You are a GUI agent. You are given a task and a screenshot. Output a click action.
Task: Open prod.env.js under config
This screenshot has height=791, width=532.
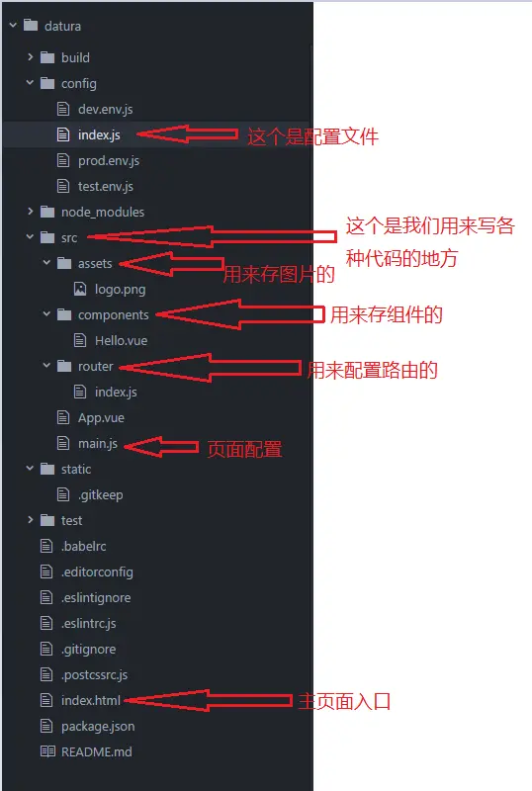(109, 160)
